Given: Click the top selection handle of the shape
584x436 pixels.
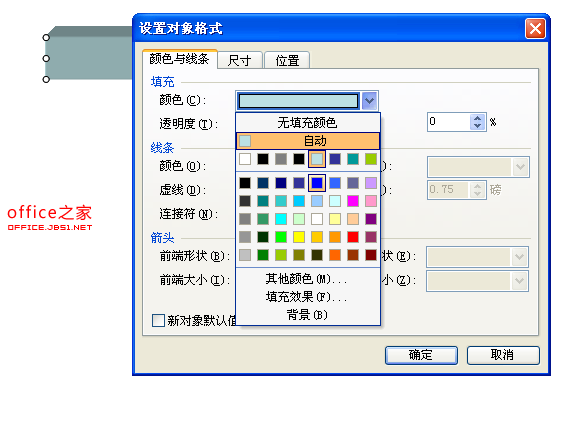Looking at the screenshot, I should [x=46, y=38].
